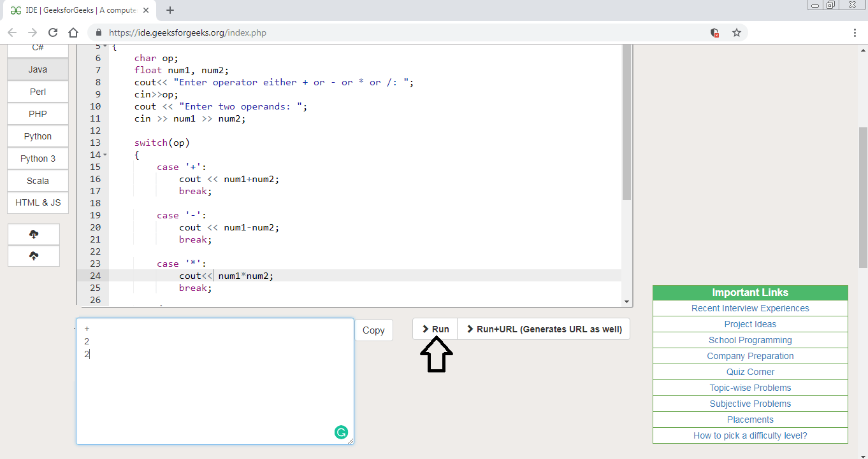The width and height of the screenshot is (868, 459).
Task: Copy the code with Copy button
Action: (x=373, y=330)
